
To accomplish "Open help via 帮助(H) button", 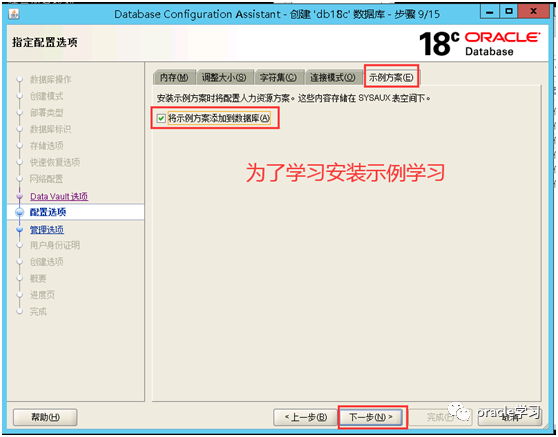I will pyautogui.click(x=45, y=417).
